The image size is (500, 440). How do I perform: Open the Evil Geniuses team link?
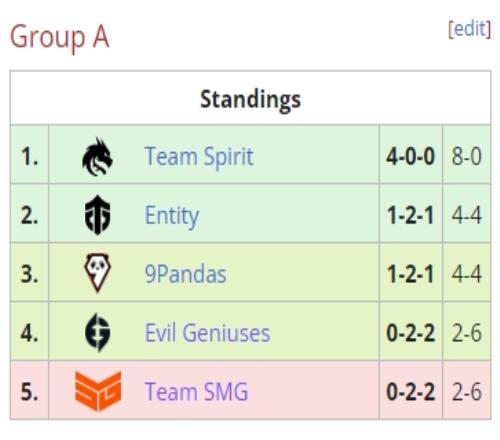pos(207,333)
